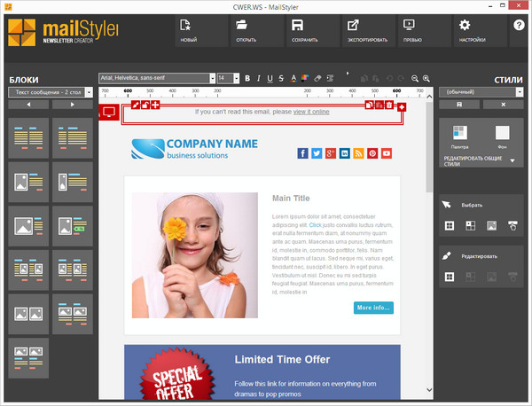
Task: Open the block category dropdown
Action: tap(90, 92)
